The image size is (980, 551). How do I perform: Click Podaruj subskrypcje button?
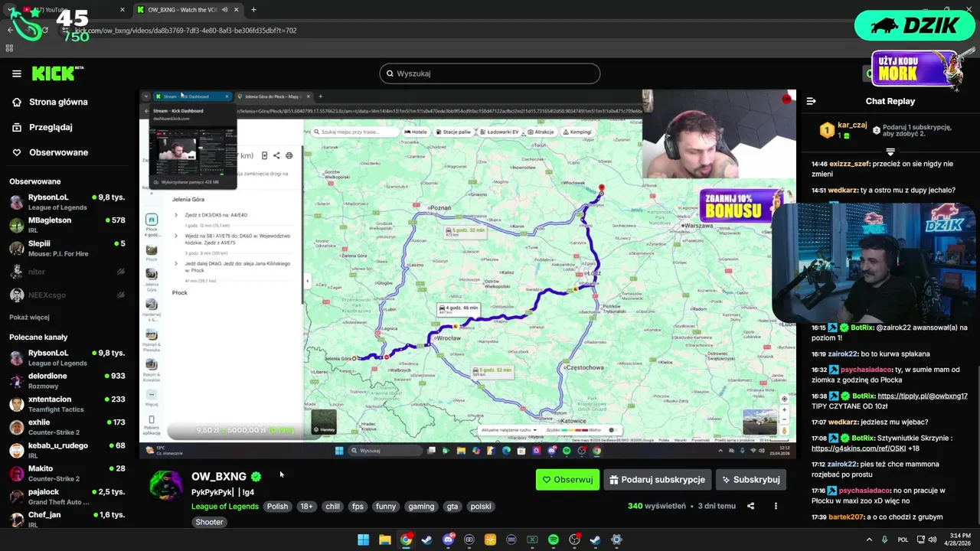click(657, 480)
